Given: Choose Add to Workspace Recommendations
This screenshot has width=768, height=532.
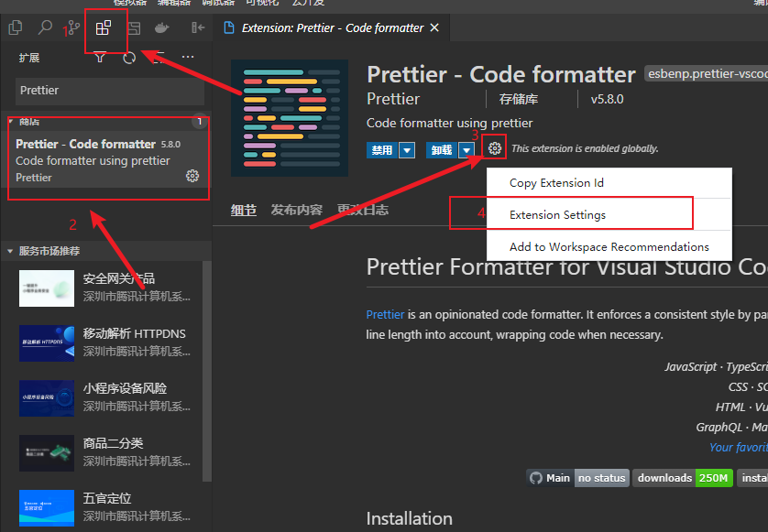Looking at the screenshot, I should pos(609,246).
